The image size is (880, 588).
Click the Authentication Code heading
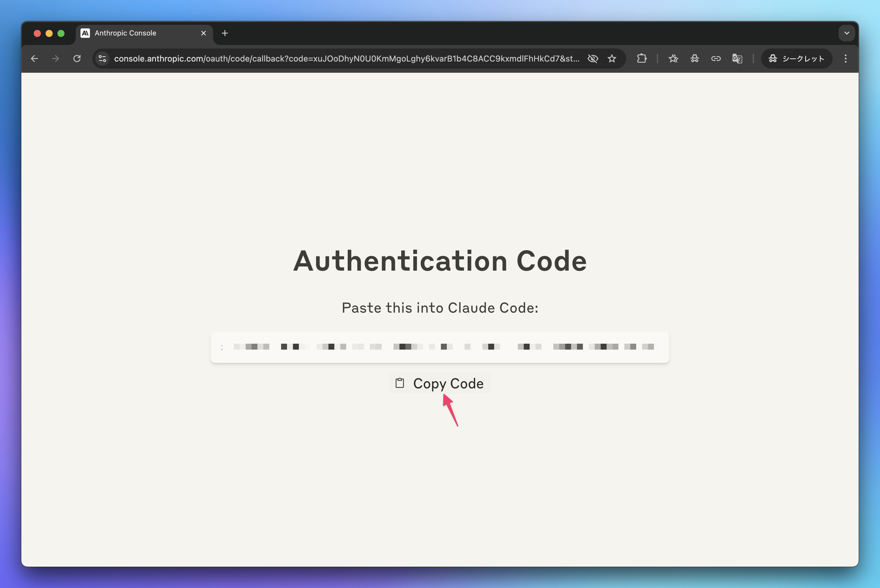440,261
